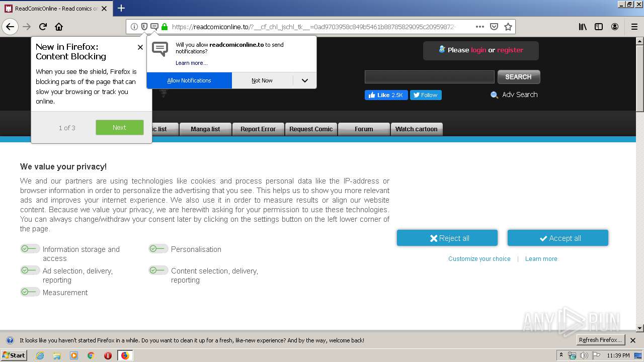Open the Firefox hamburger menu
This screenshot has width=644, height=362.
(634, 27)
